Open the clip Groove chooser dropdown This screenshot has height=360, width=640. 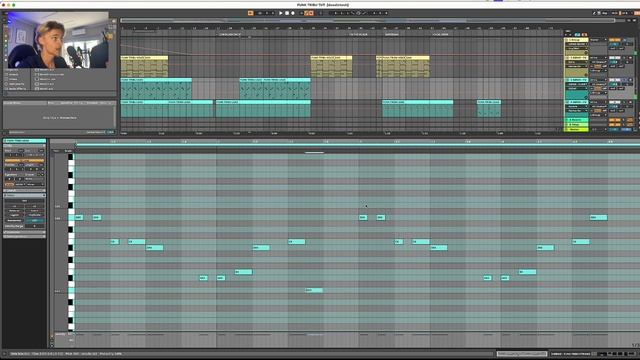(34, 178)
